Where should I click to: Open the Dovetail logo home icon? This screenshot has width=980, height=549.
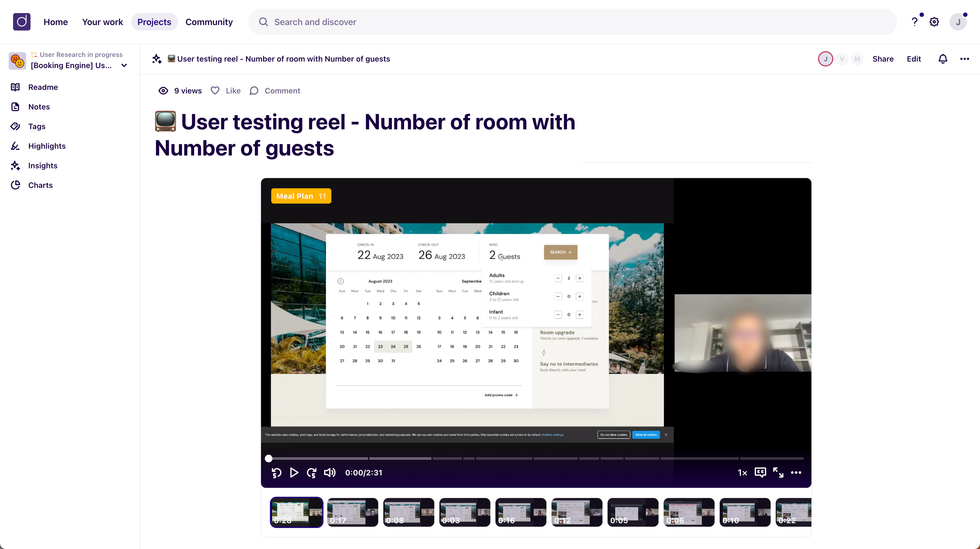[22, 22]
